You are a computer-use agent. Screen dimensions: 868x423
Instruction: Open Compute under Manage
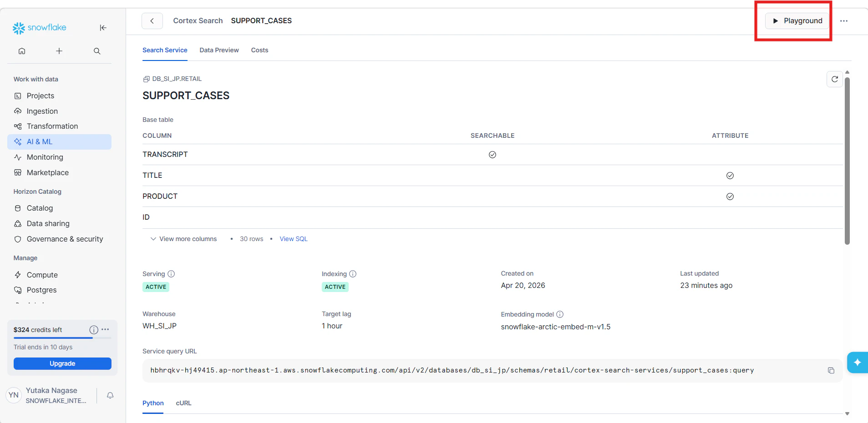point(60,275)
